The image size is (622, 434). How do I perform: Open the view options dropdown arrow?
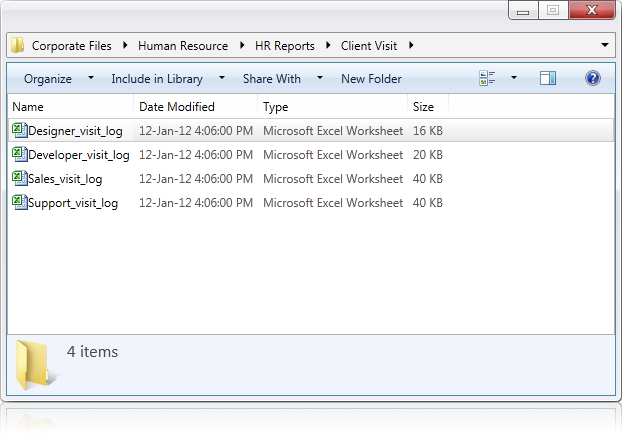(514, 78)
